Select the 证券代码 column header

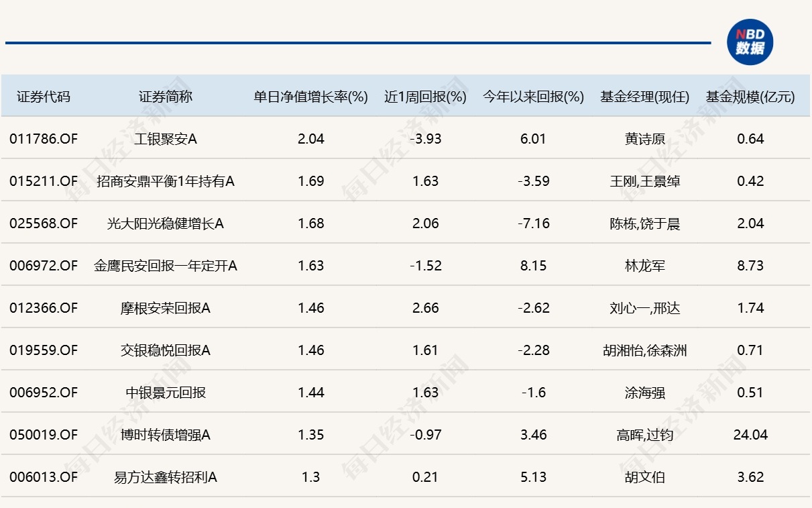click(x=44, y=97)
